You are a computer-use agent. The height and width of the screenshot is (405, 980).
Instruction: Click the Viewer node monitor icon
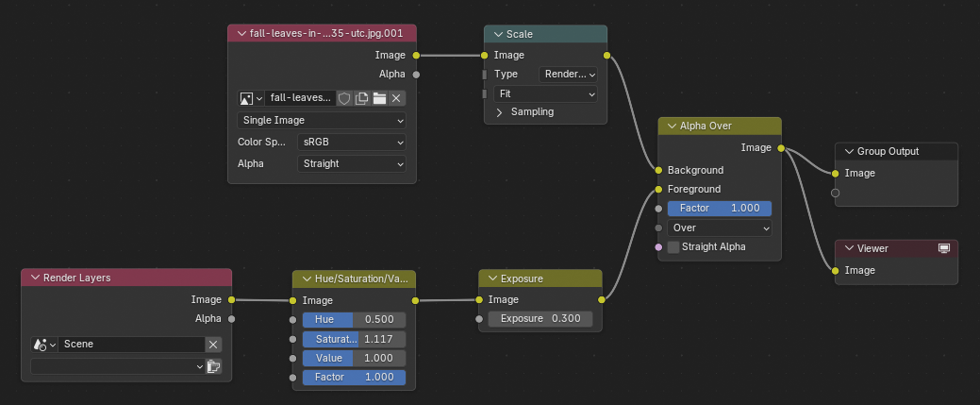click(x=943, y=248)
